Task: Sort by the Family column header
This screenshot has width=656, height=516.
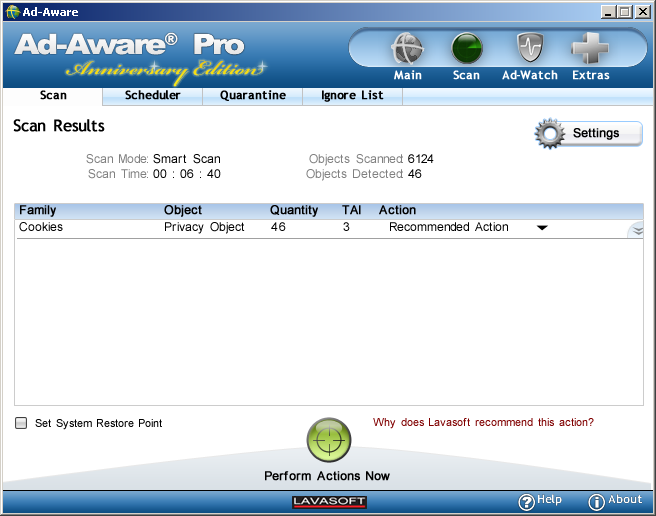Action: point(38,210)
